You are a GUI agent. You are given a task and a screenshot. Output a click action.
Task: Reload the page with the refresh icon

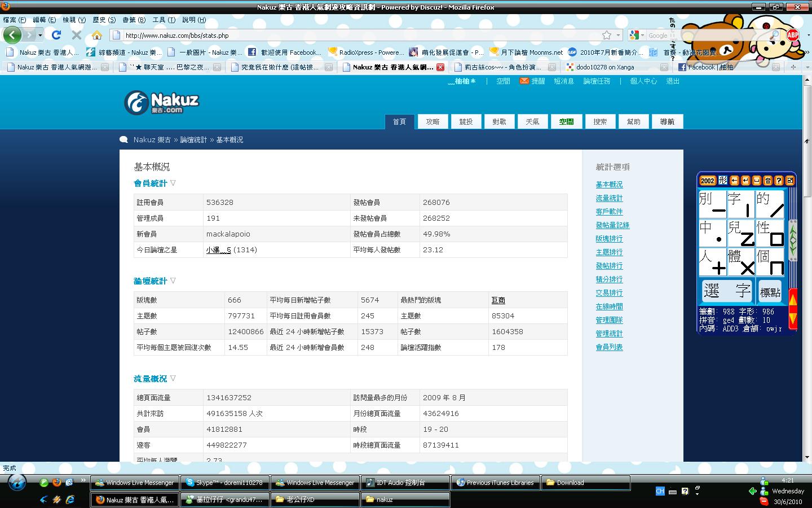[56, 35]
